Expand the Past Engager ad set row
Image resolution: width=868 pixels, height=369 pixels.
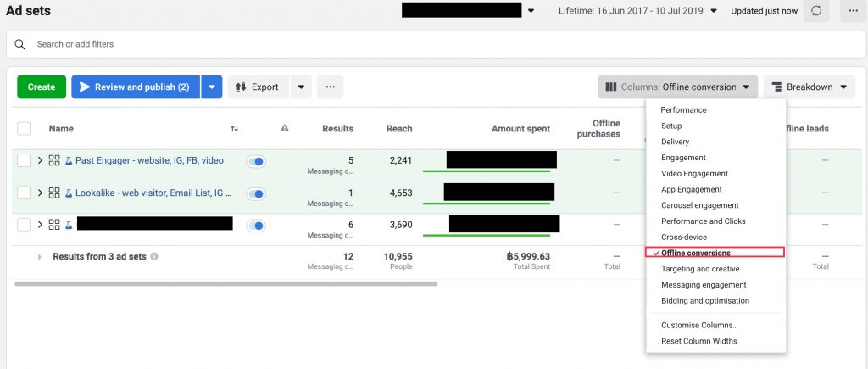coord(40,160)
